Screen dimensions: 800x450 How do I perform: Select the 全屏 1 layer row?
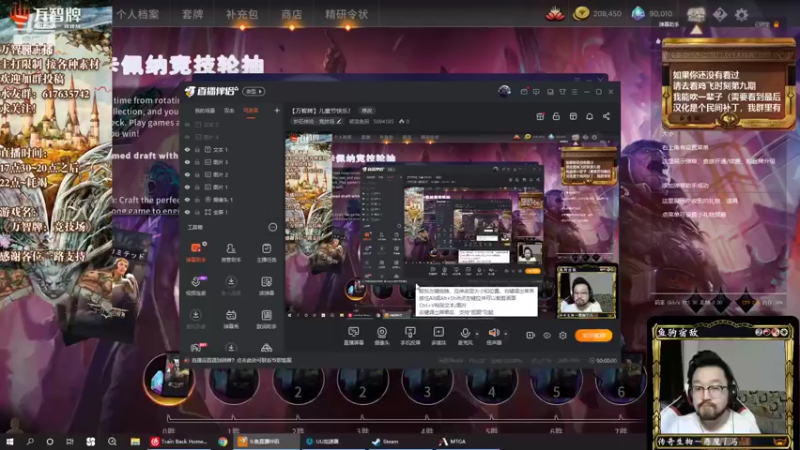click(231, 212)
